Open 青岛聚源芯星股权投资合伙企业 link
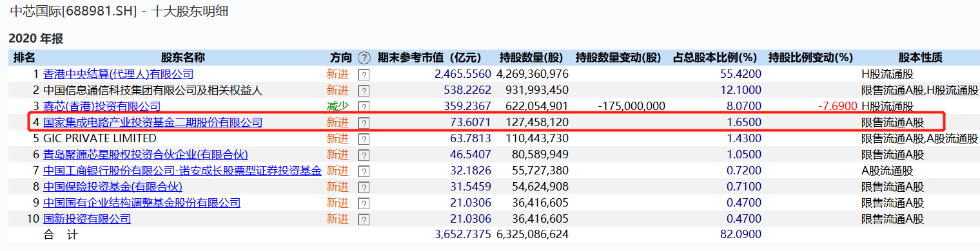 (x=146, y=154)
